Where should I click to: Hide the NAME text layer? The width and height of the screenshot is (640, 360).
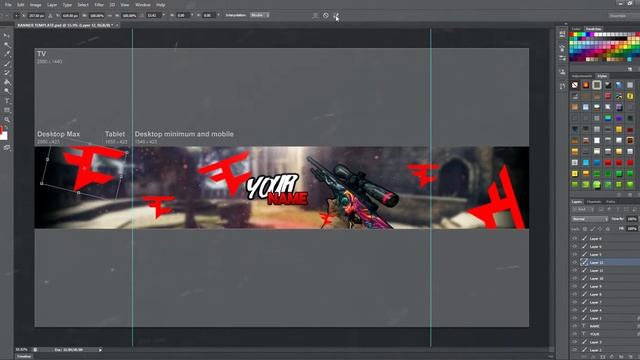click(575, 326)
